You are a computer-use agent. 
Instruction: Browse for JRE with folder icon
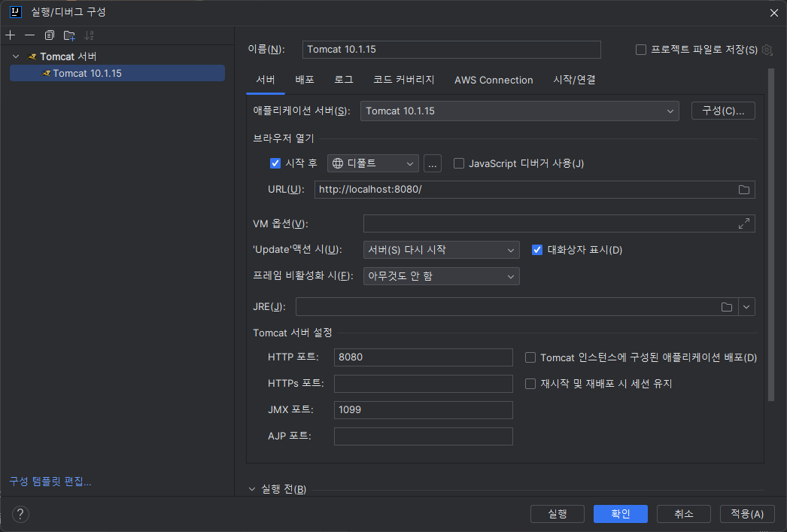(726, 307)
